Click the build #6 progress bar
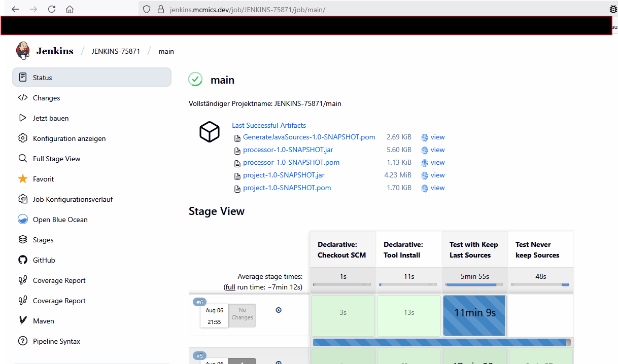618x364 pixels. 441,342
